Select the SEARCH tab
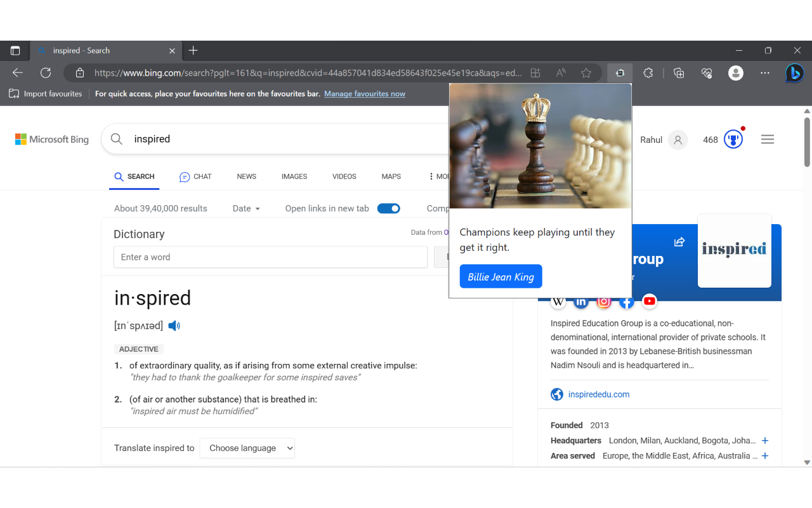The height and width of the screenshot is (508, 812). pyautogui.click(x=134, y=177)
